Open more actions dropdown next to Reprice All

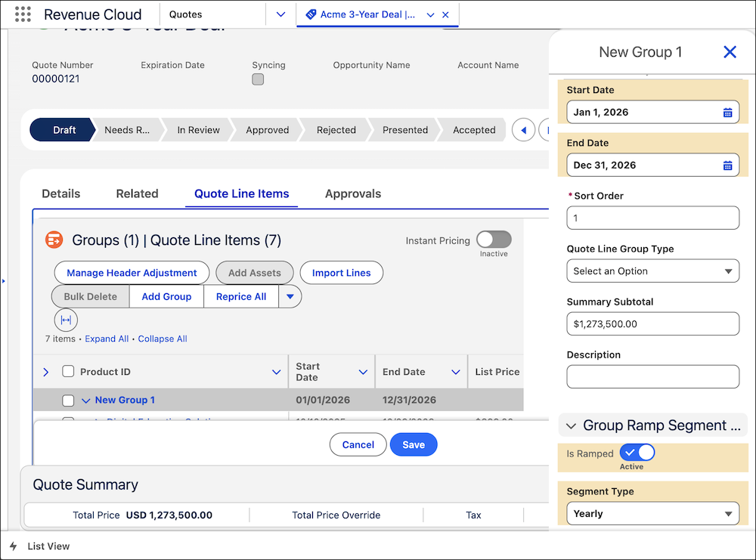tap(290, 297)
